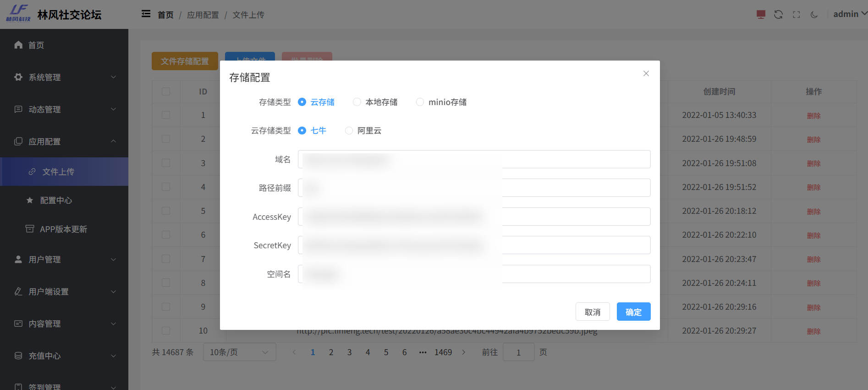868x390 pixels.
Task: Click the 取消 cancel button
Action: 593,312
